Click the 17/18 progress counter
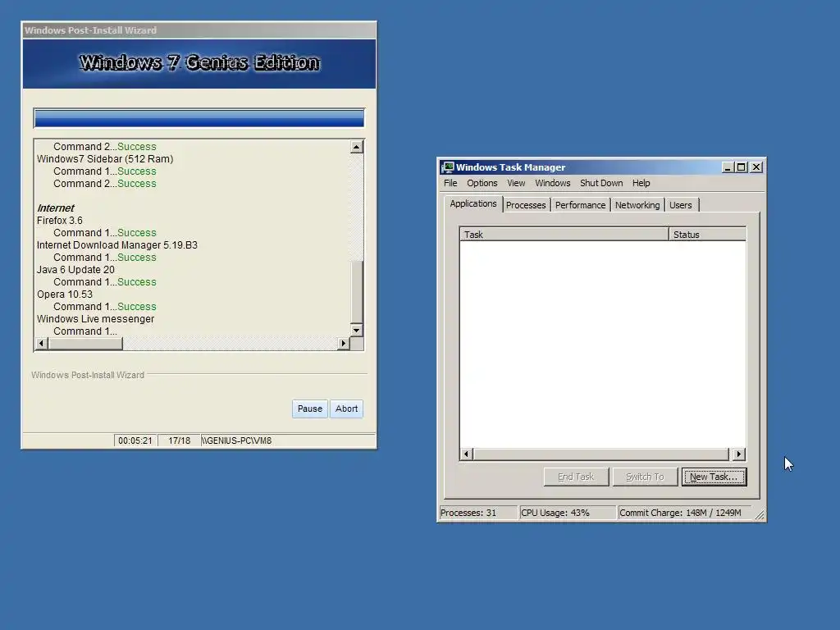The height and width of the screenshot is (630, 840). click(179, 441)
